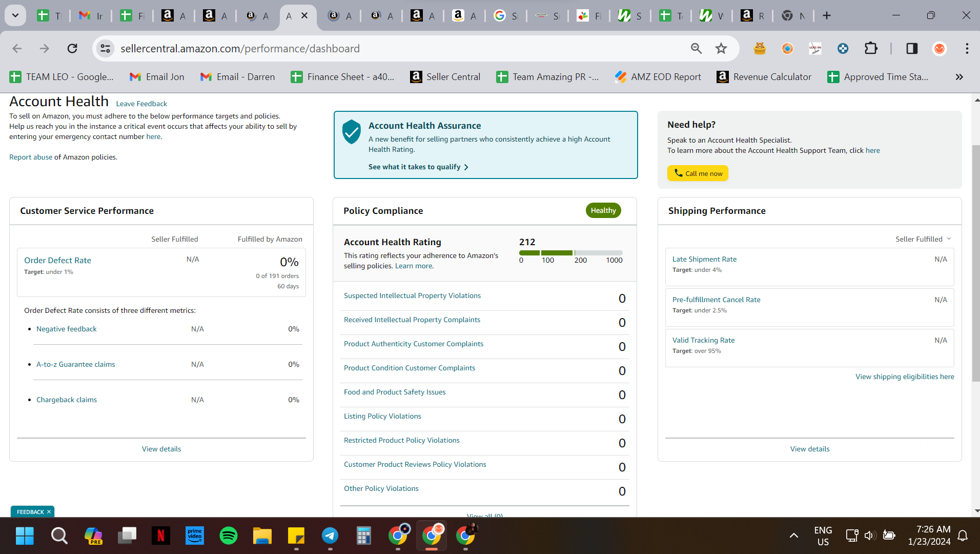Show hidden system tray icons
980x554 pixels.
point(793,536)
